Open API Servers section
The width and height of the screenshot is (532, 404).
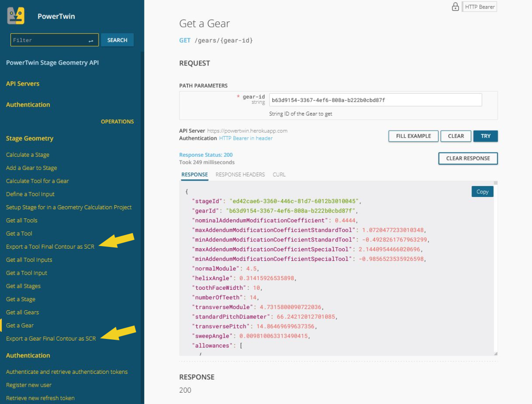coord(23,84)
